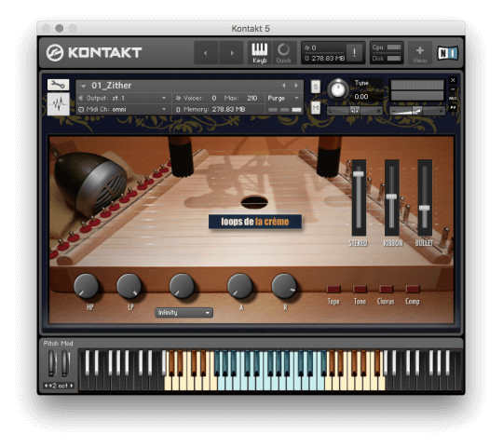Click the Pitch wheel
This screenshot has height=448, width=503.
point(51,363)
